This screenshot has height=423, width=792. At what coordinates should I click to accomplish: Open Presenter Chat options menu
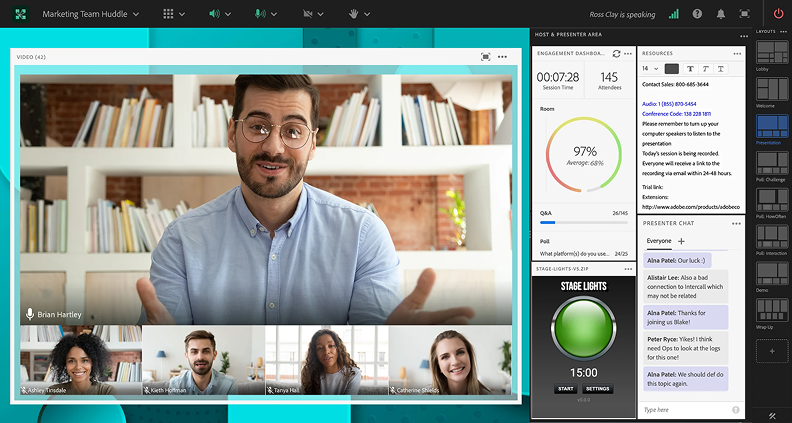point(736,223)
